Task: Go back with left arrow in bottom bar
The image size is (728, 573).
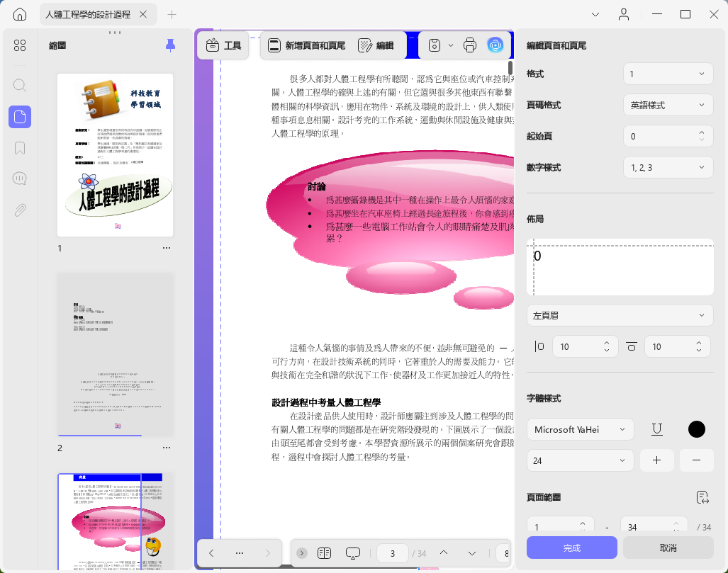Action: [211, 553]
